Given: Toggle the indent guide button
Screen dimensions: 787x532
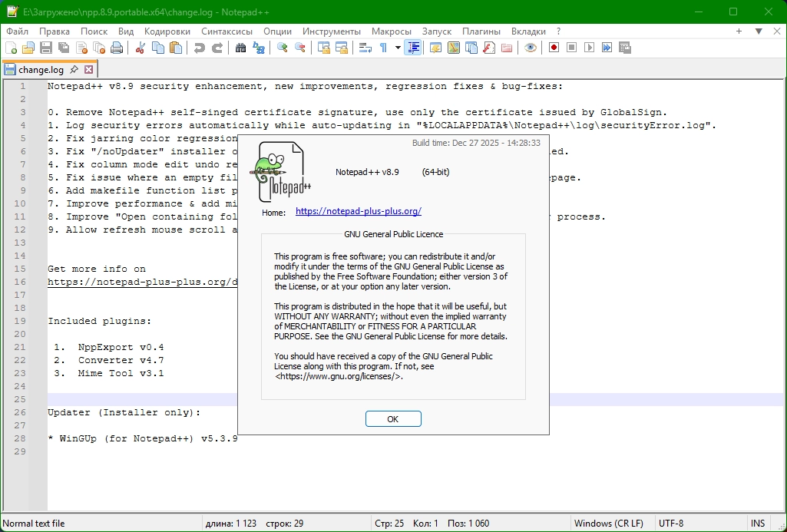Looking at the screenshot, I should click(413, 48).
